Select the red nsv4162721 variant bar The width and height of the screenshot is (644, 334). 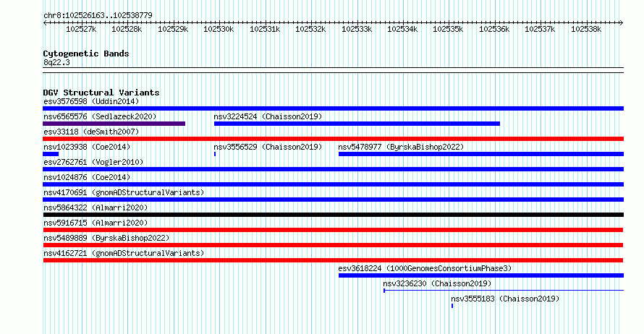coord(333,260)
